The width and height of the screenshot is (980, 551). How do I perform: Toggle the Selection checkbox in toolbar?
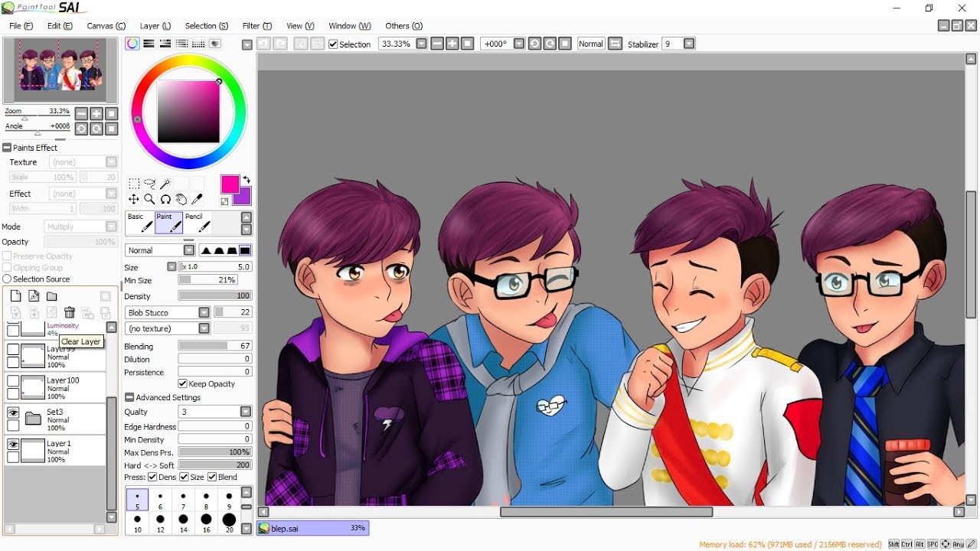[x=333, y=44]
